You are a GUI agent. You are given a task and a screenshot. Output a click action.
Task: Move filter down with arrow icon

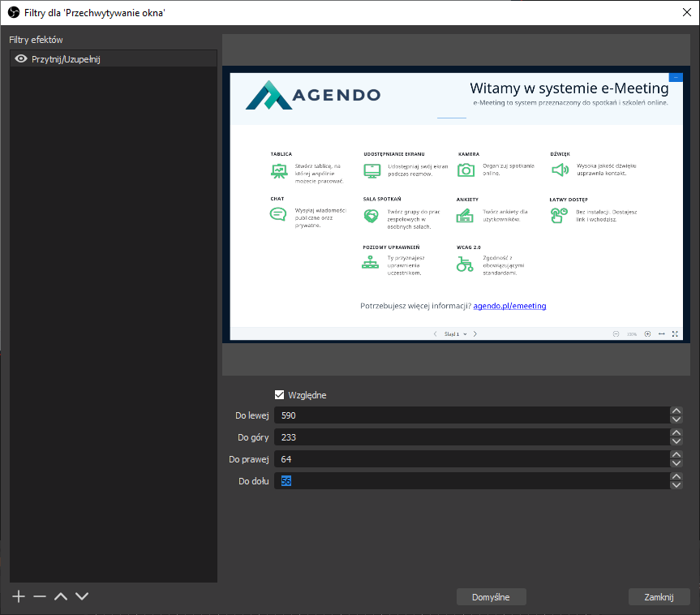click(x=81, y=596)
